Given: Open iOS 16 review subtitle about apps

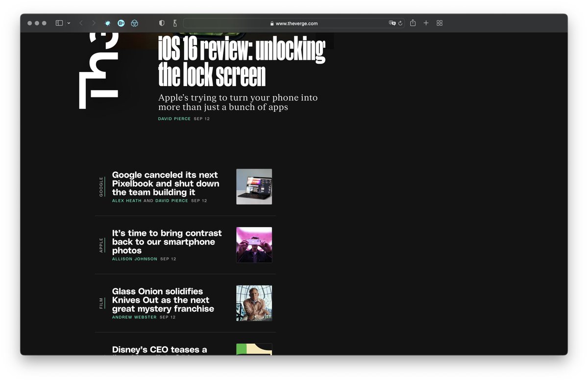Looking at the screenshot, I should (238, 102).
